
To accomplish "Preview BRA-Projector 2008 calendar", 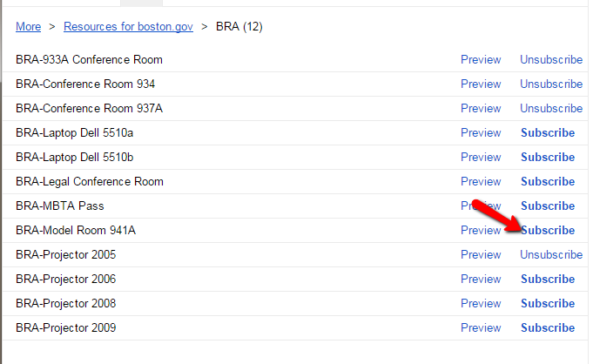I will [x=481, y=304].
